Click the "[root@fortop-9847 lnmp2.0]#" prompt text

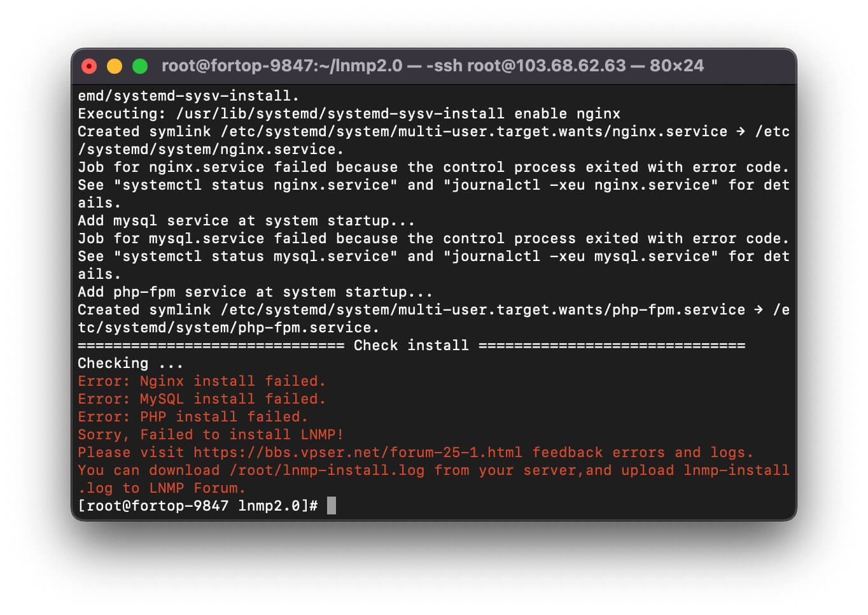click(x=197, y=506)
